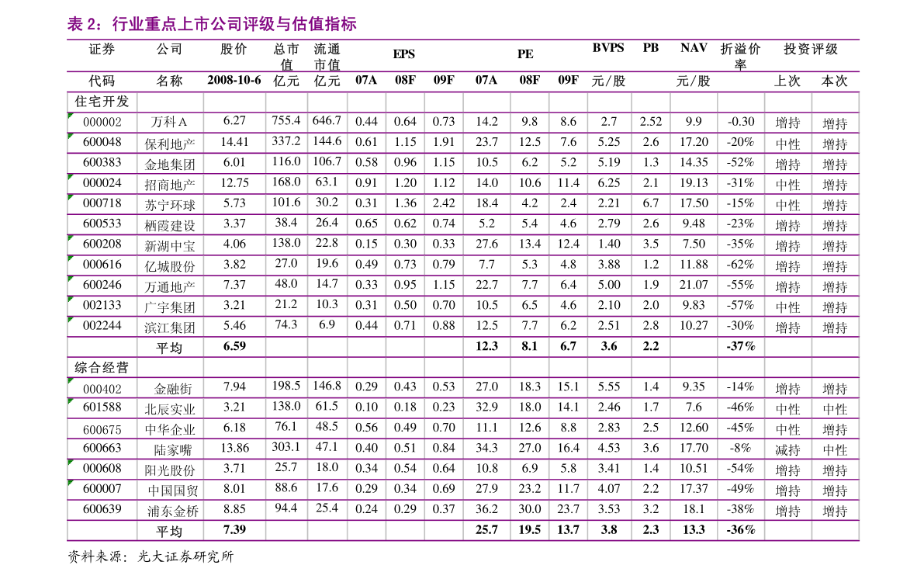Screen dimensions: 924x579
Task: Select the 本次 rating subheader
Action: point(835,81)
